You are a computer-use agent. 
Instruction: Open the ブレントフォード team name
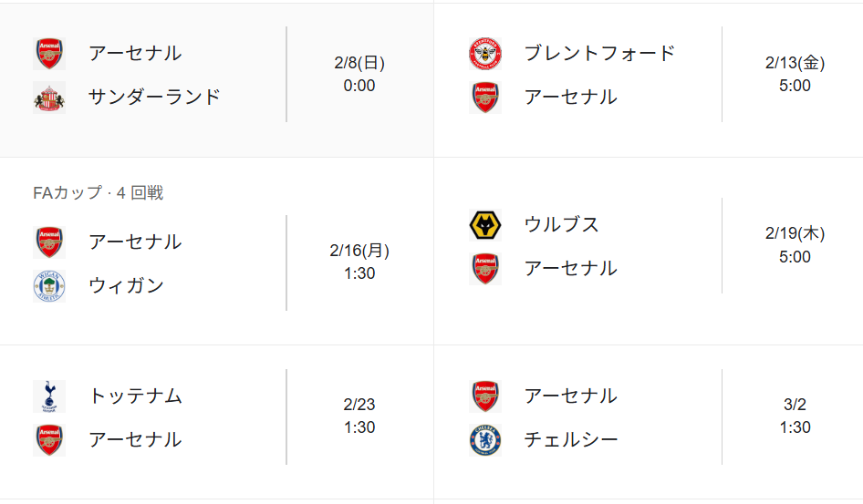599,53
